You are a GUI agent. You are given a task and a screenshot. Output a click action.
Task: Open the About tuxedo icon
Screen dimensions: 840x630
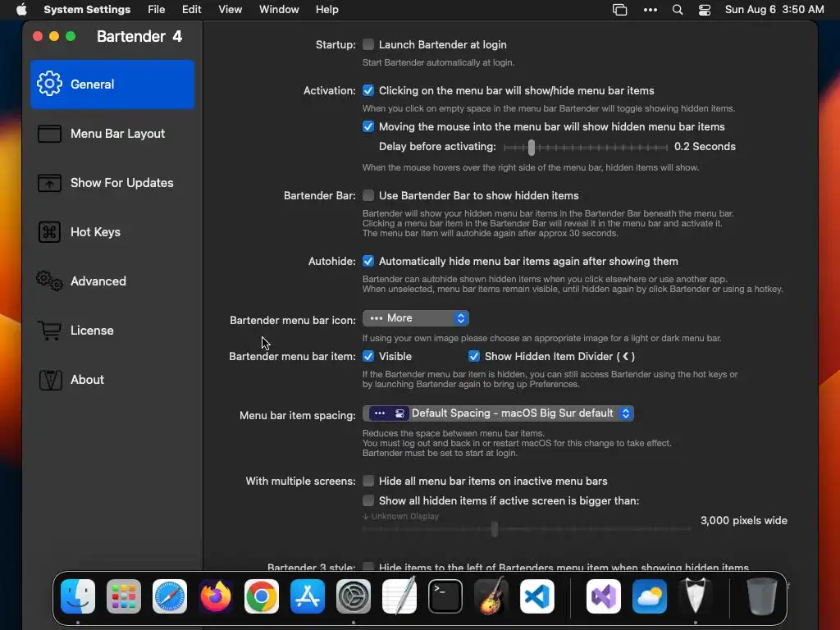pos(50,380)
